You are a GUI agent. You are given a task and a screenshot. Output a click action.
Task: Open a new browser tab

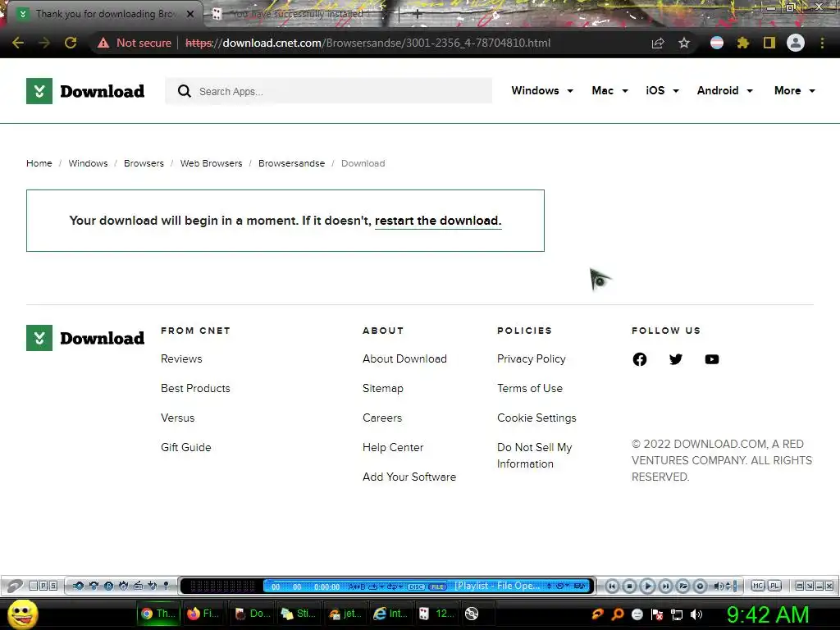pyautogui.click(x=418, y=14)
